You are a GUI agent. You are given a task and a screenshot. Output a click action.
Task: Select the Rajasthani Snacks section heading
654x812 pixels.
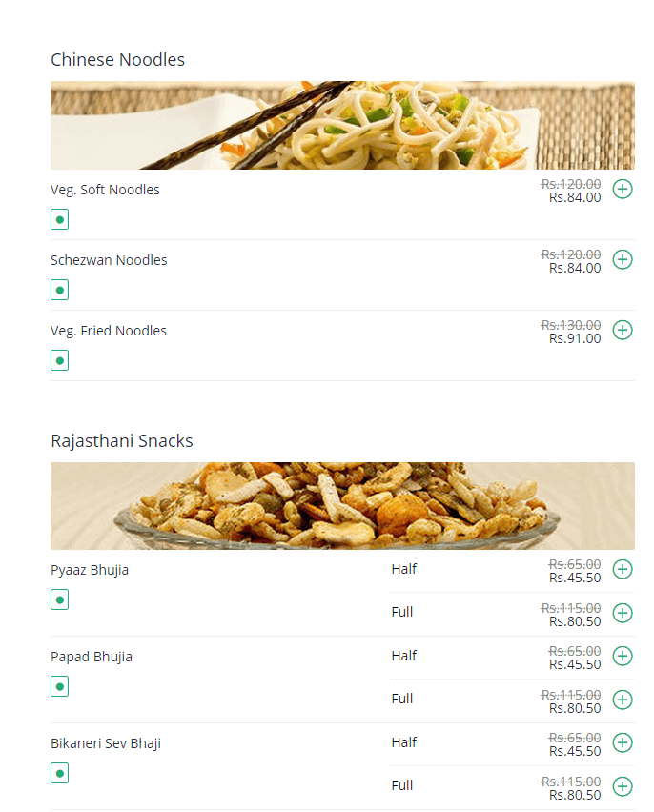pyautogui.click(x=122, y=441)
